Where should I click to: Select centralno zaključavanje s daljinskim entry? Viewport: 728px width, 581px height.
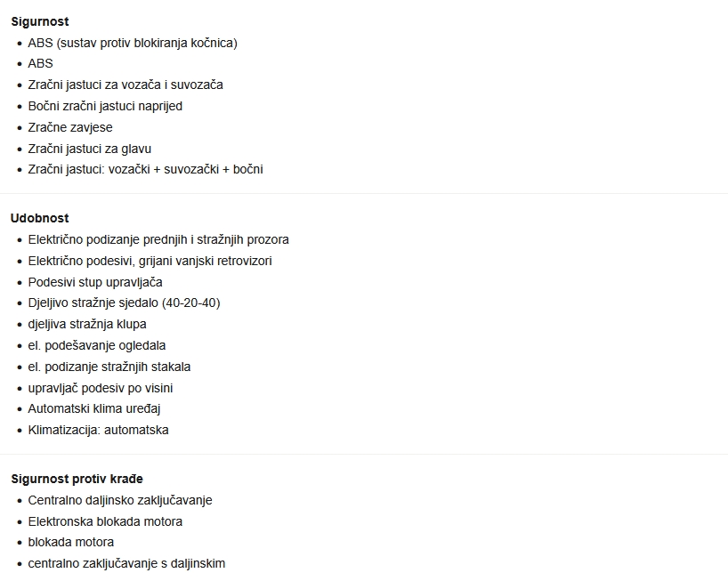(126, 563)
